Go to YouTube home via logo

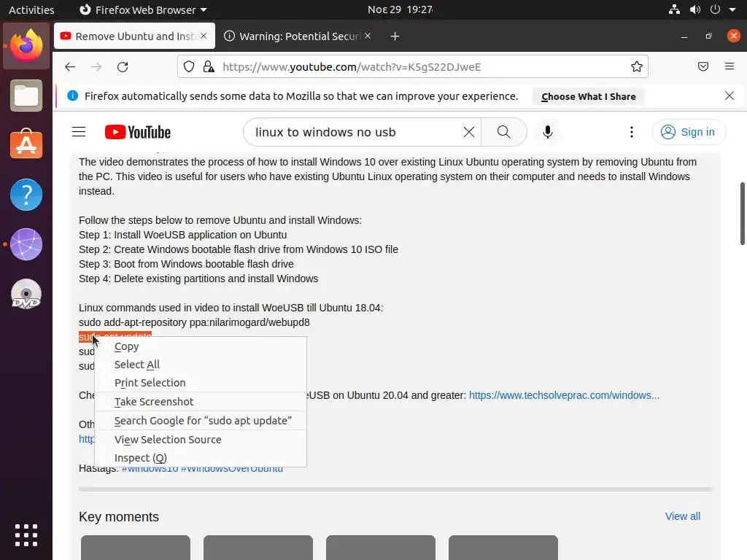tap(138, 132)
